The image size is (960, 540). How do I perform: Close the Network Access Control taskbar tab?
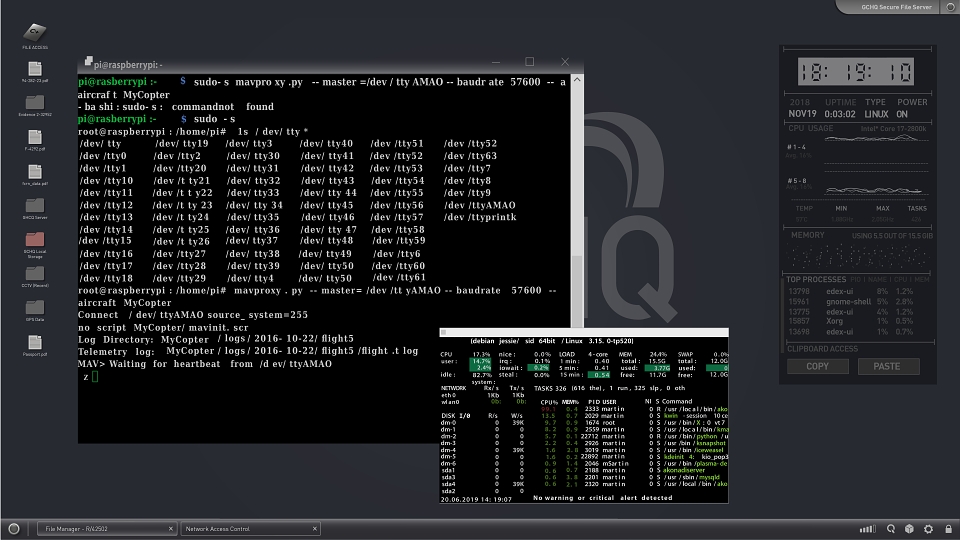point(315,528)
